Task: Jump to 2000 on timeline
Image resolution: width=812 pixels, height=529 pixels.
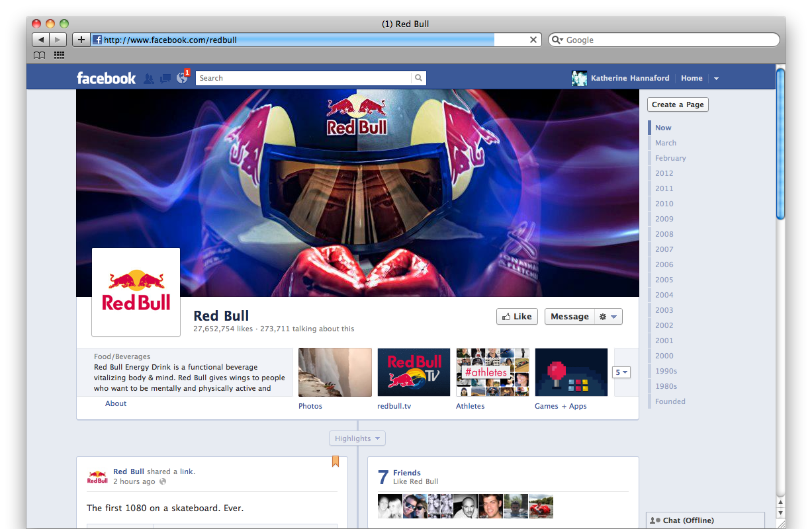Action: click(x=664, y=356)
